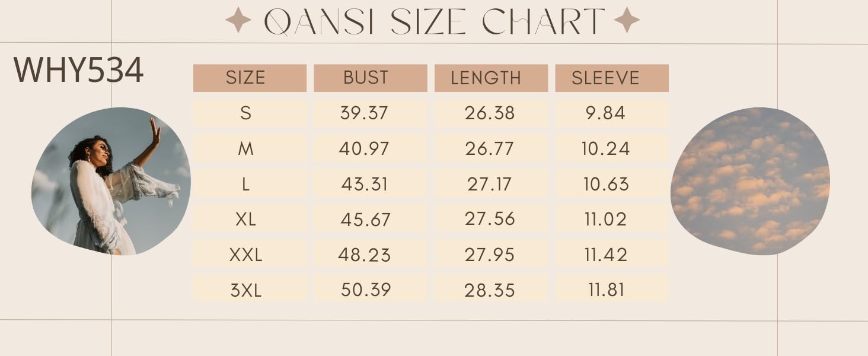Click the star icon left of the title

tap(238, 20)
